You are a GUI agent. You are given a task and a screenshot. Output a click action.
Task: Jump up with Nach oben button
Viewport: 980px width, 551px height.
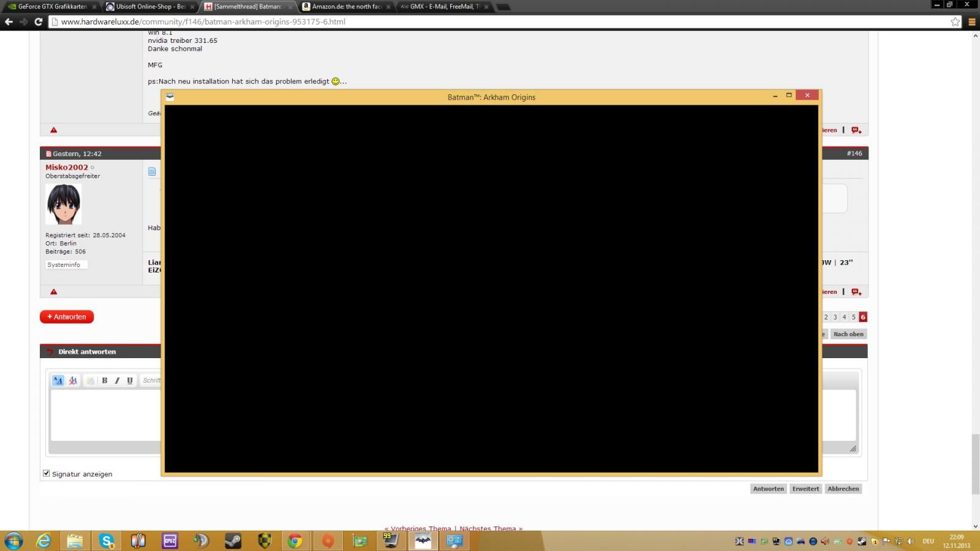848,334
